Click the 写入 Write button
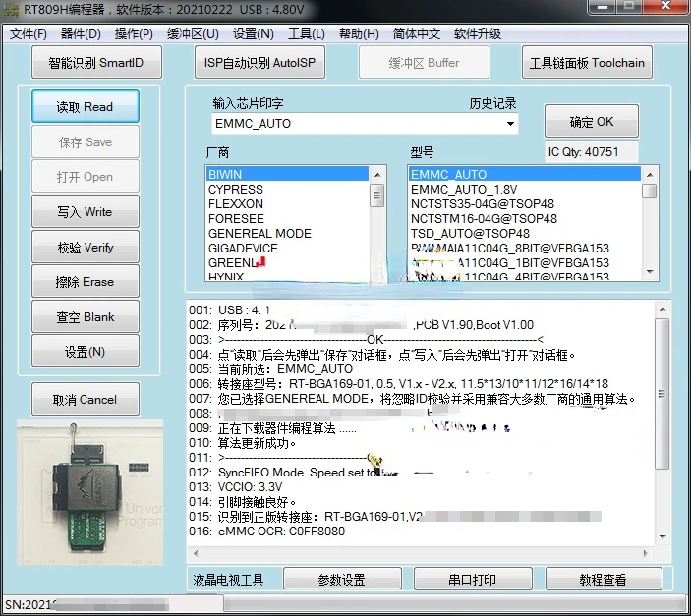The width and height of the screenshot is (691, 616). (86, 211)
